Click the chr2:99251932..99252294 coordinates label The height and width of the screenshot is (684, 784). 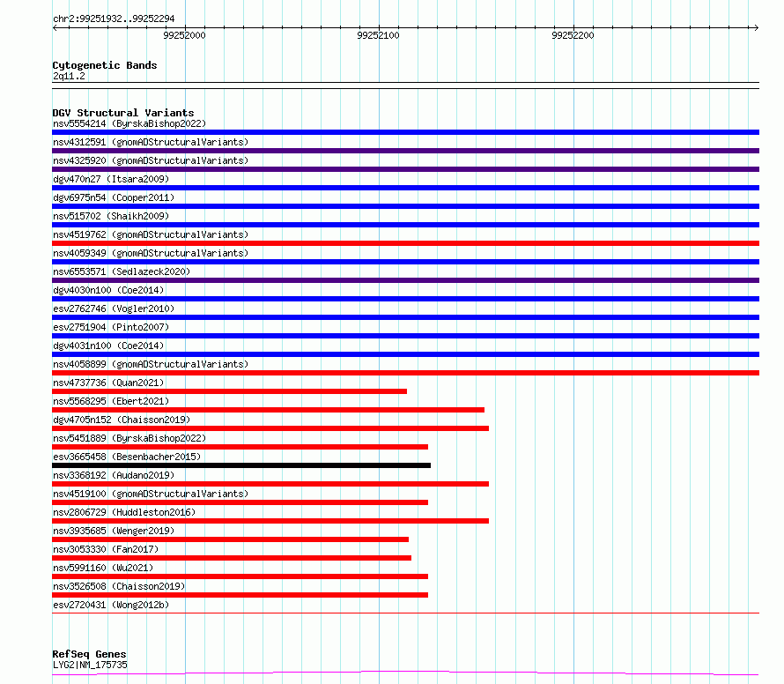click(x=114, y=19)
